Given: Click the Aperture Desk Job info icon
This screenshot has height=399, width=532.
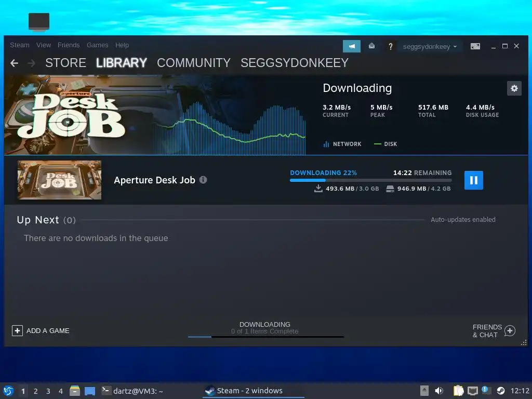Looking at the screenshot, I should 203,180.
